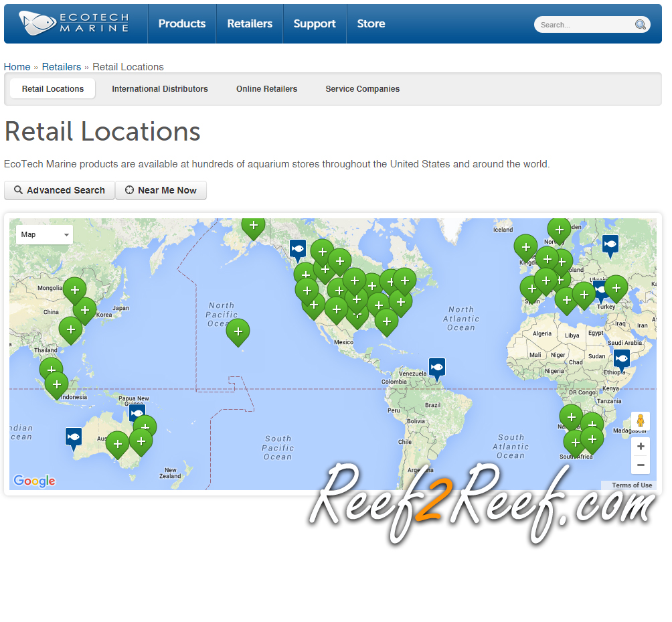
Task: Click the green cluster marker over Norway
Action: 560,231
